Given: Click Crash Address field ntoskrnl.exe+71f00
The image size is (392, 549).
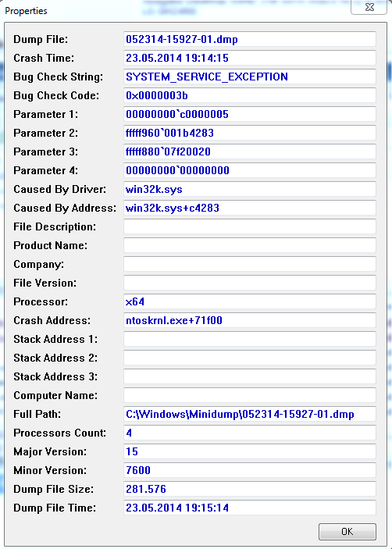Looking at the screenshot, I should coord(250,320).
